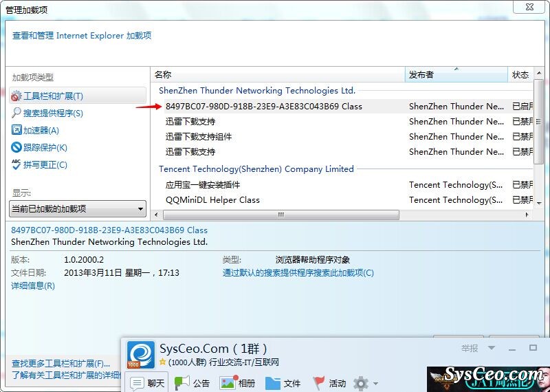
Task: Close the 管理加载项 dialog
Action: pos(529,6)
